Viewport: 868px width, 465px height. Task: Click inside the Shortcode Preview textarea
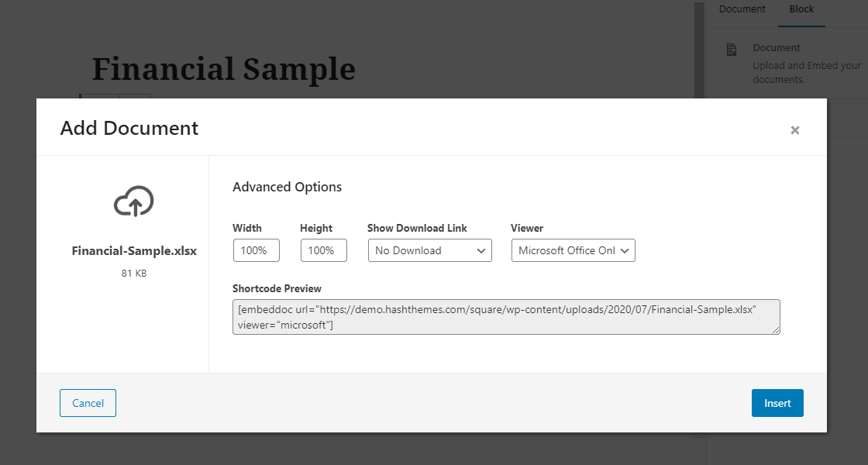tap(506, 317)
